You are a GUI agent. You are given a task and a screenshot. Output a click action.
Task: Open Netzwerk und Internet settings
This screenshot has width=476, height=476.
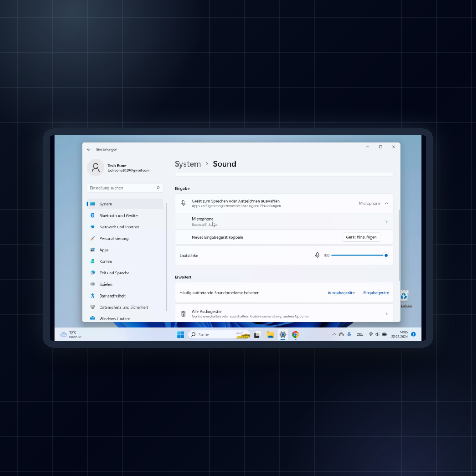click(125, 227)
